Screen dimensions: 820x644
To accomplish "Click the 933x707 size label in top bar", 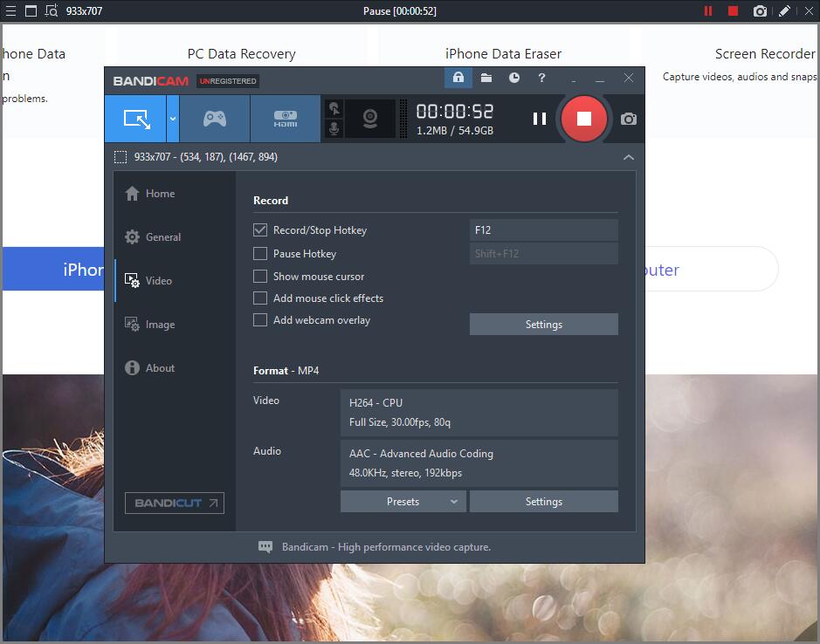I will (x=84, y=11).
